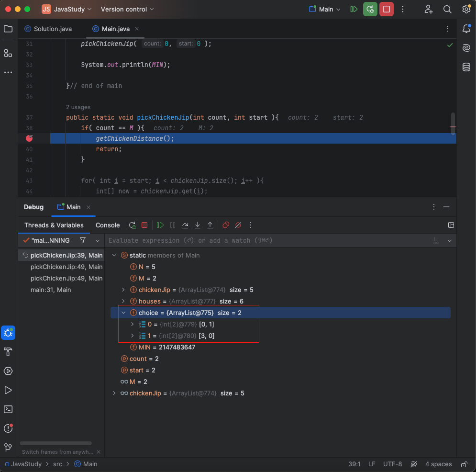Open the Build hammer tool window
Viewport: 476px width, 472px height.
tap(8, 352)
